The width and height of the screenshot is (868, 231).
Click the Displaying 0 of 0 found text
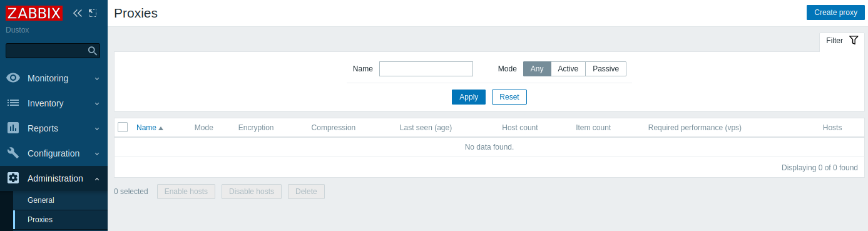tap(820, 168)
